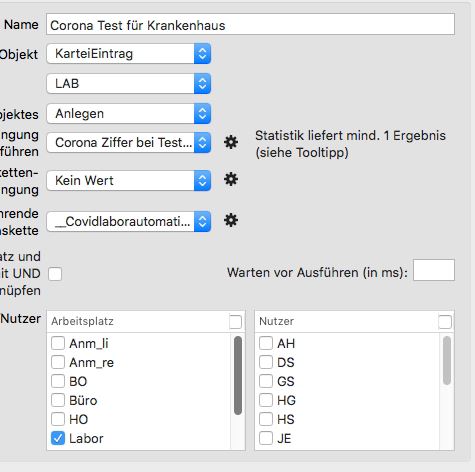Check the Anm_li workplace checkbox
475x472 pixels.
[x=58, y=343]
